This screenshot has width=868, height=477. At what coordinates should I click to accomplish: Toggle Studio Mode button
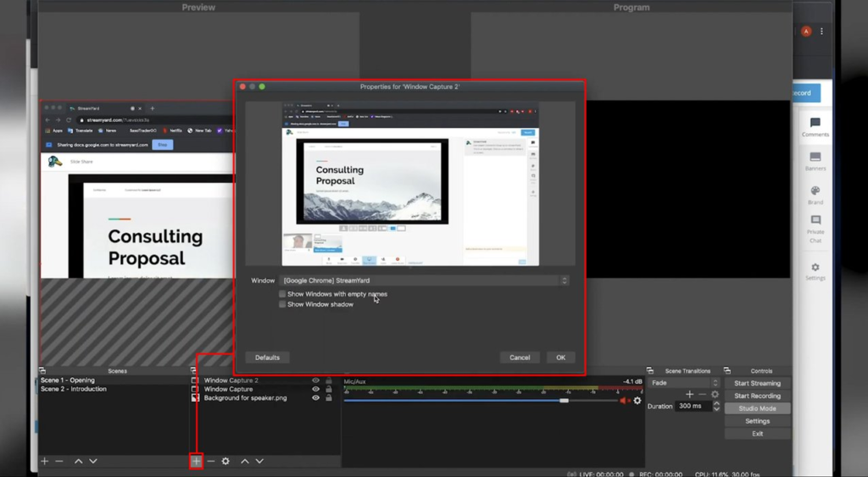click(757, 408)
